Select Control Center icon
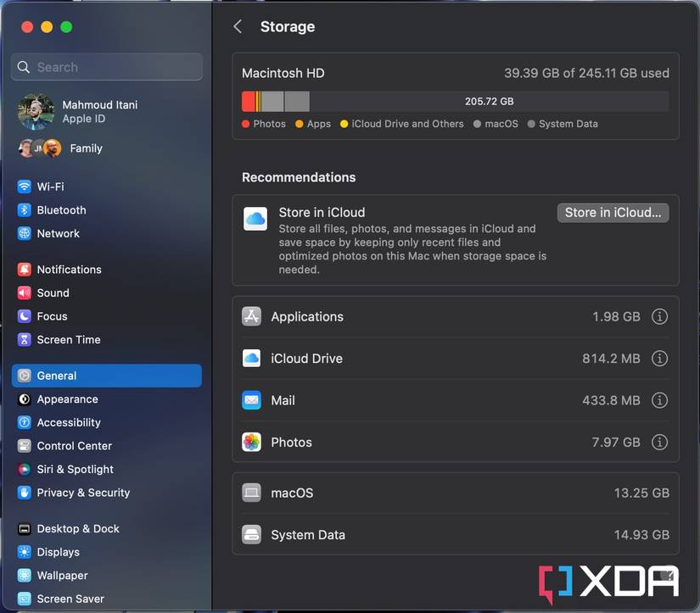Viewport: 700px width, 613px height. tap(24, 446)
